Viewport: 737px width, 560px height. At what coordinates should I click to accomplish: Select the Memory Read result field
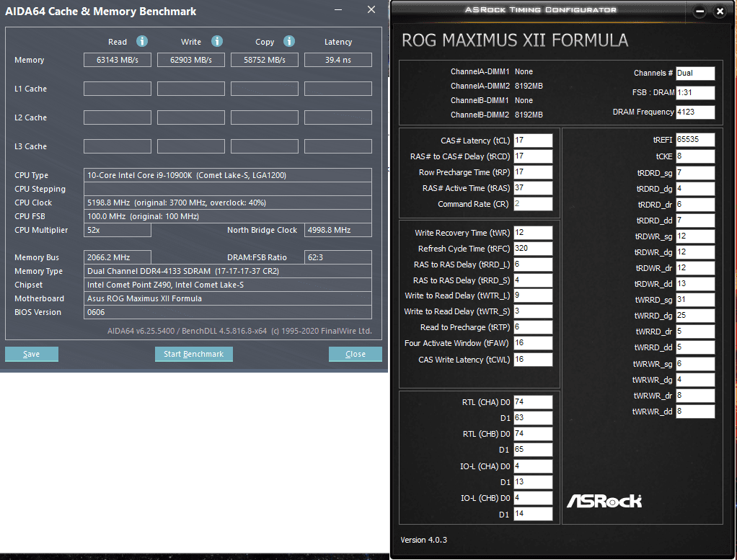tap(118, 60)
